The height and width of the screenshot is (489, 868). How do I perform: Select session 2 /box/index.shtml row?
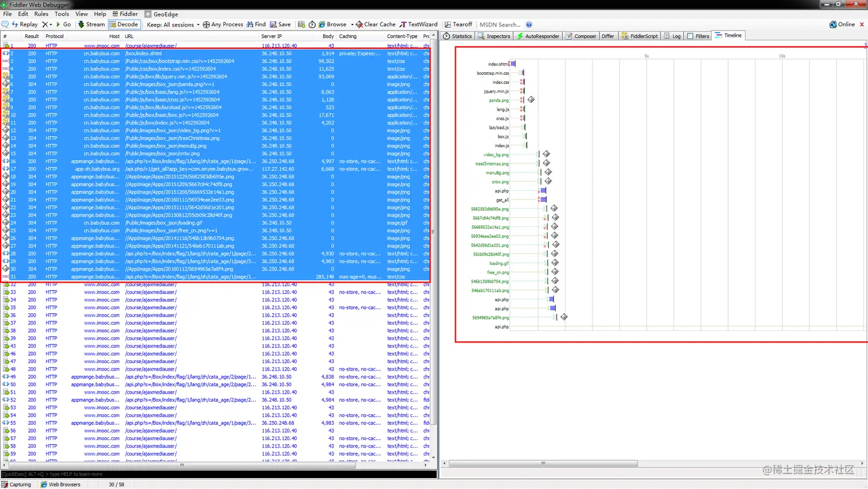click(215, 53)
